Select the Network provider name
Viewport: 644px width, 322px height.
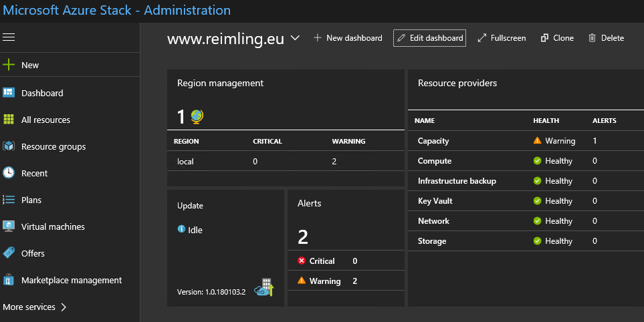pyautogui.click(x=433, y=220)
